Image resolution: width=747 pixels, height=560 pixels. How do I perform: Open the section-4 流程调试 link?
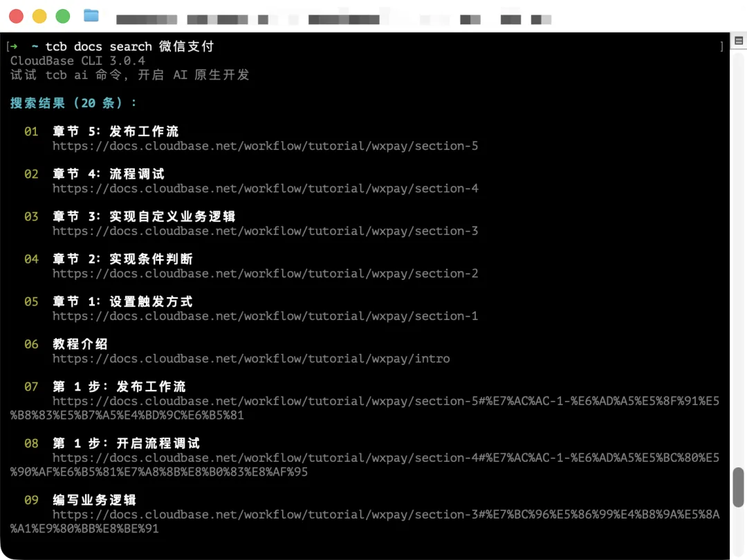click(264, 189)
